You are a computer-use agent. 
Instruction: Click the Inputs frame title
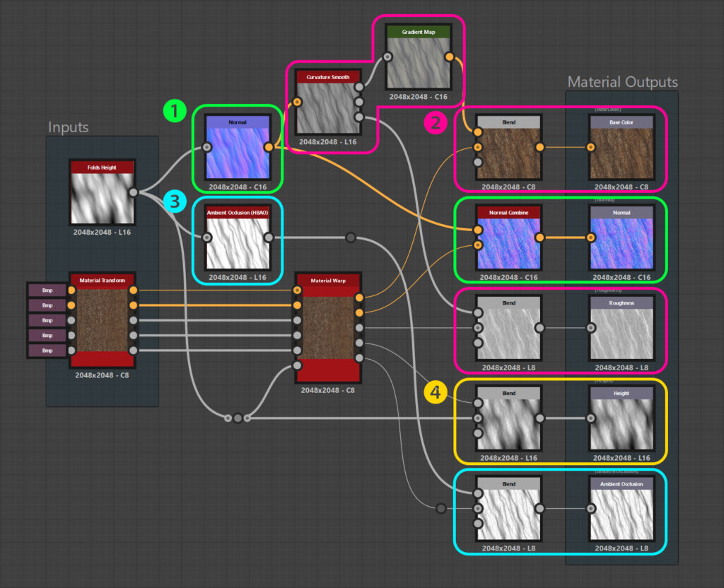pyautogui.click(x=69, y=127)
